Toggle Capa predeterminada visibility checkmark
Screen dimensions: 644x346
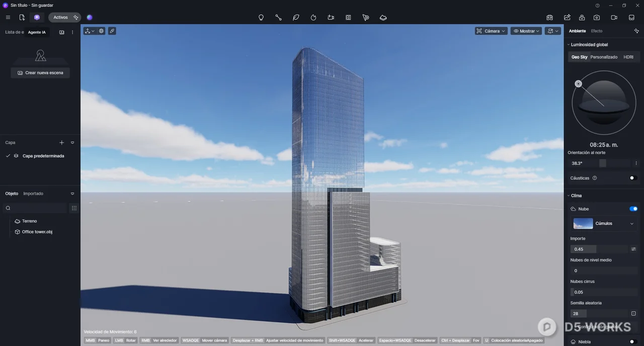tap(8, 156)
